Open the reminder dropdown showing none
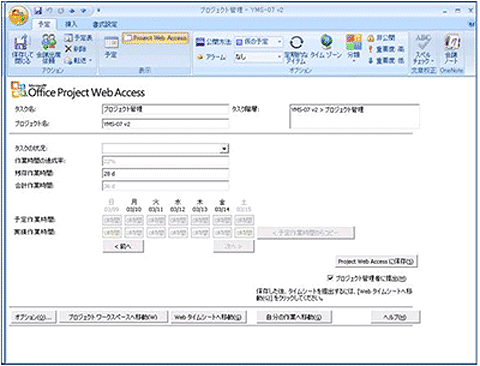The image size is (480, 366). pyautogui.click(x=258, y=57)
